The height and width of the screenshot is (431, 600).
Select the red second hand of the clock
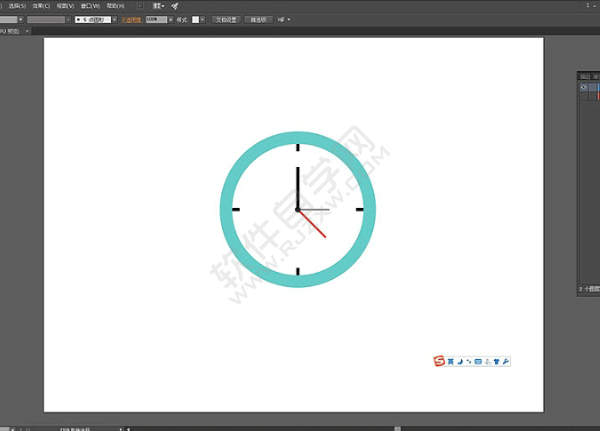313,225
